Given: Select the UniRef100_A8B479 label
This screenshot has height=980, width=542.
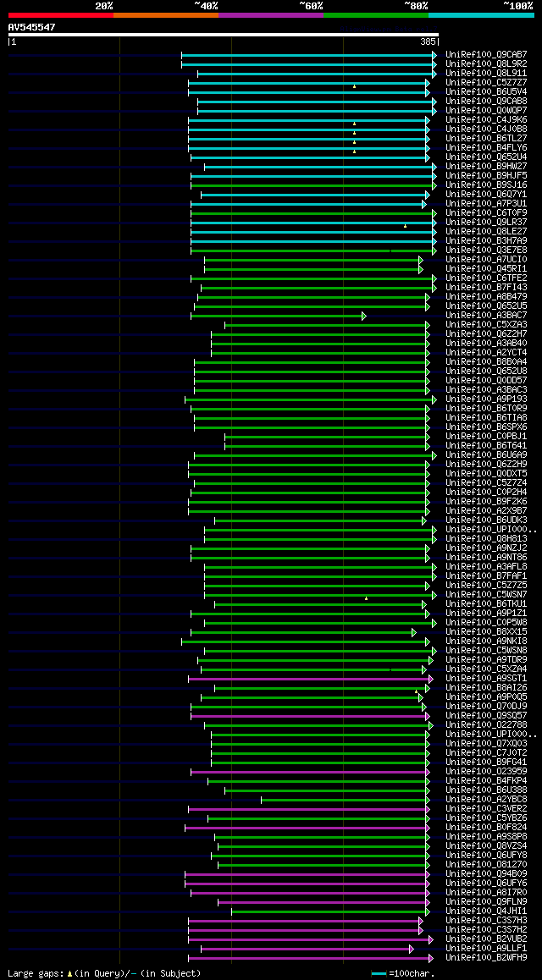Looking at the screenshot, I should (486, 297).
